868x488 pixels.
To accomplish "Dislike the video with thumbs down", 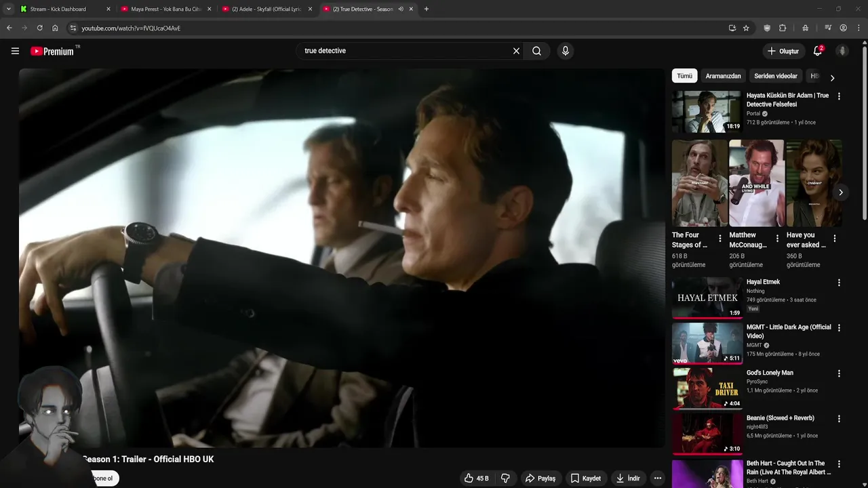I will coord(505,479).
